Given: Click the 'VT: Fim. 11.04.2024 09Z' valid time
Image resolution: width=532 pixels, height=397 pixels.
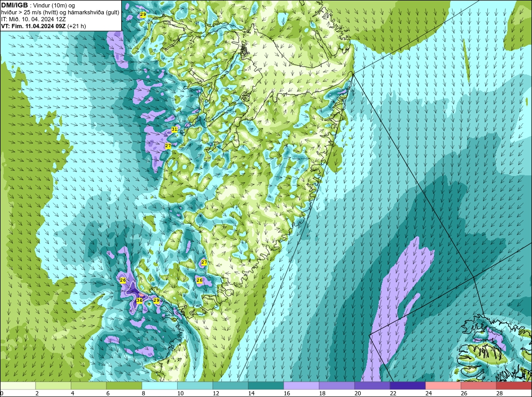Looking at the screenshot, I should (x=34, y=26).
